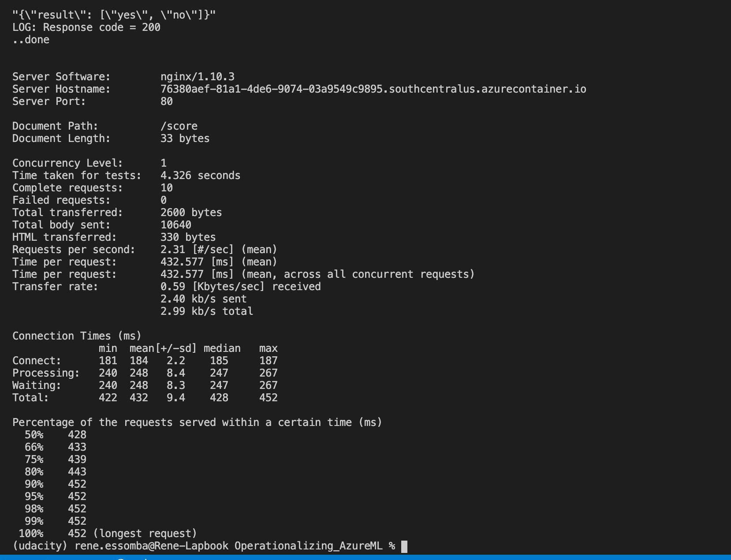
Task: Select the Total row min value 422
Action: click(108, 398)
